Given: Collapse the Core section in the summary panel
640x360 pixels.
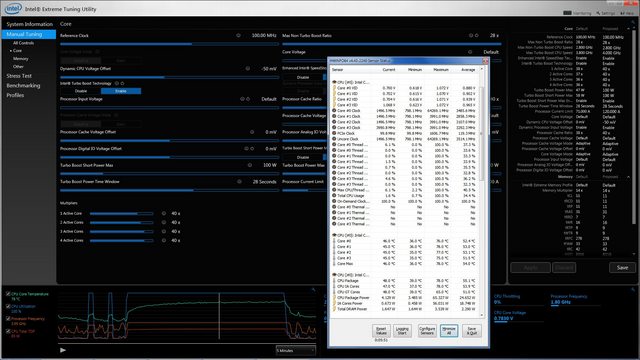Looking at the screenshot, I should pos(628,29).
